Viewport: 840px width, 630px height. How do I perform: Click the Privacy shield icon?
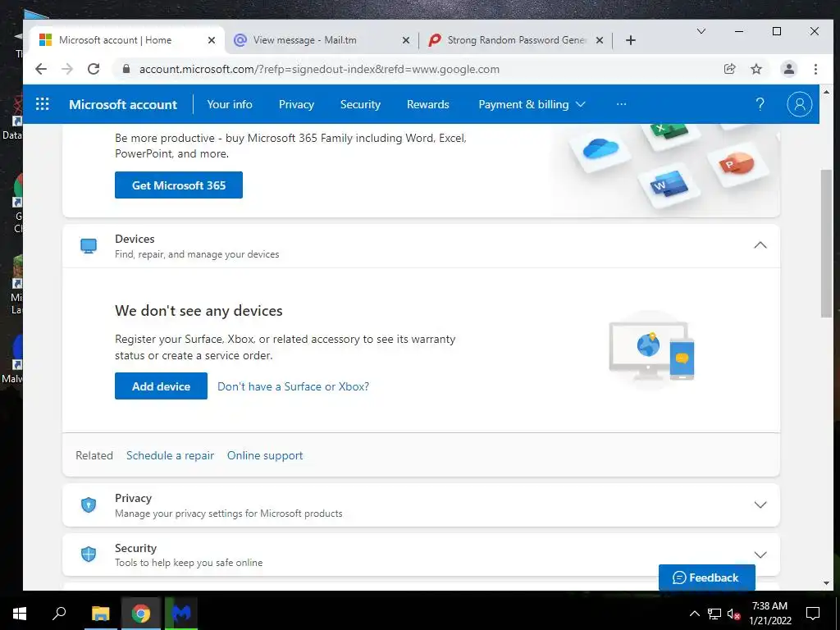click(89, 504)
